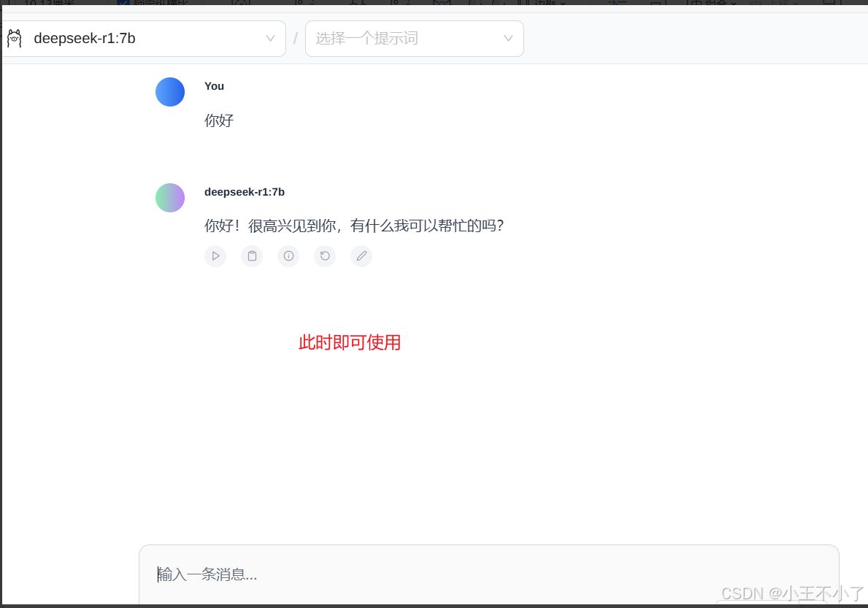Open the deepseek-r1:7b model dropdown
The image size is (868, 608).
(143, 39)
